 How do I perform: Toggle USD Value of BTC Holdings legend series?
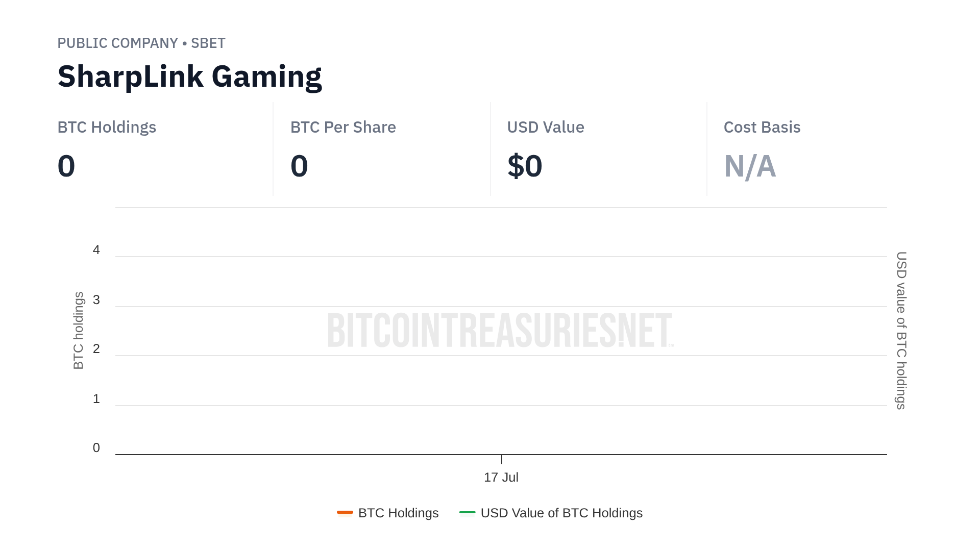(x=561, y=513)
